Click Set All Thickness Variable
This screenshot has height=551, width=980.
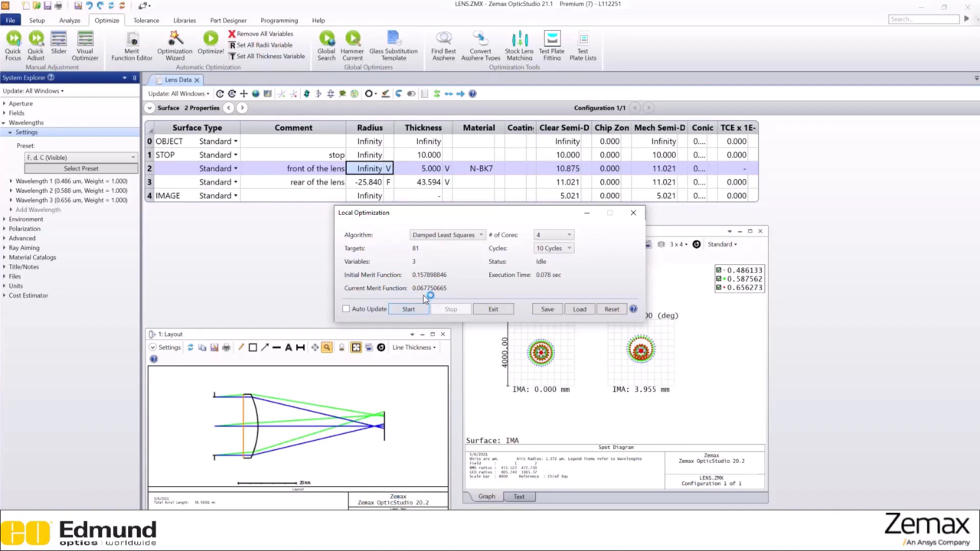pos(266,56)
